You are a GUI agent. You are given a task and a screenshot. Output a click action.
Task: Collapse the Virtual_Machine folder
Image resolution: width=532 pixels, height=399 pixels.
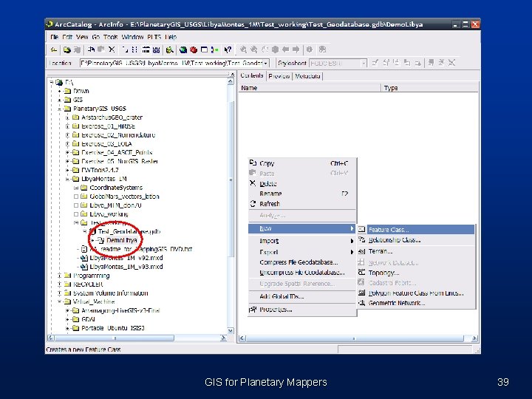[x=59, y=301]
